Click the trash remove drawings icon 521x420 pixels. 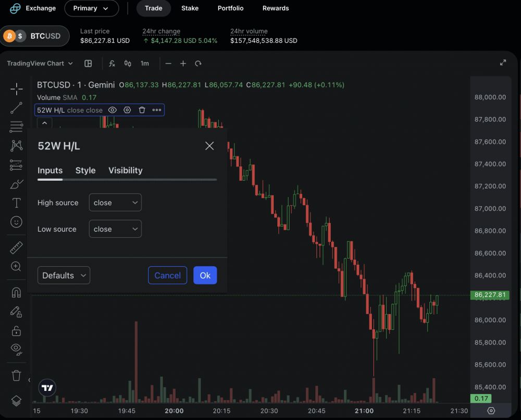tap(16, 375)
